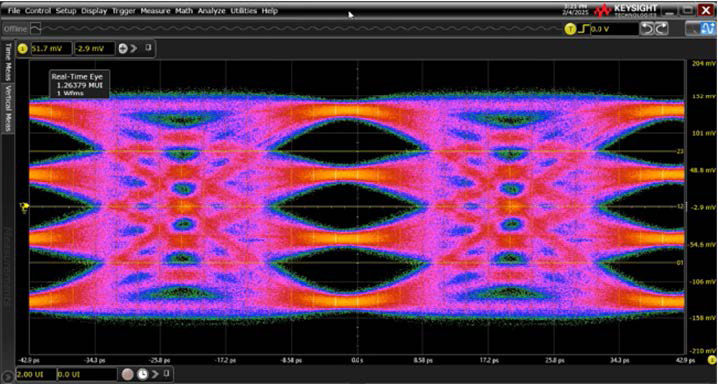
Task: Click the Keysight logo
Action: click(626, 10)
